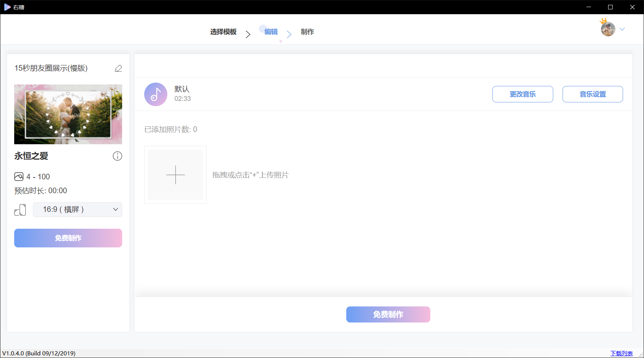Select the user avatar picture
The height and width of the screenshot is (358, 644).
(608, 29)
